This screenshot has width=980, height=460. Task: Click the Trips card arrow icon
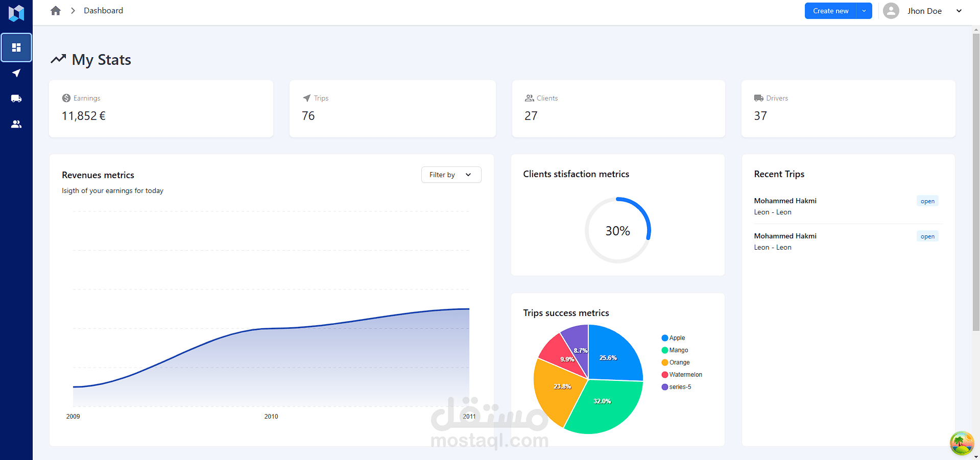click(306, 98)
